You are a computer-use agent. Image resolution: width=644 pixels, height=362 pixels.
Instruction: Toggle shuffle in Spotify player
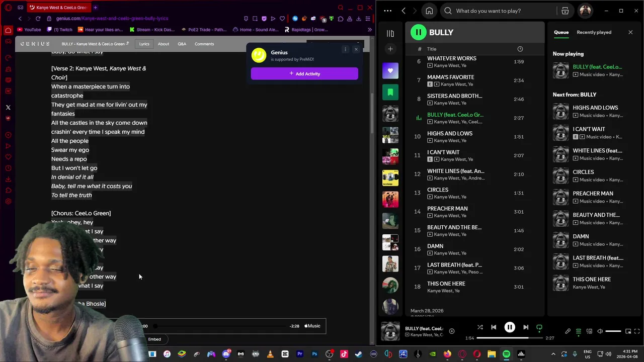(x=480, y=327)
